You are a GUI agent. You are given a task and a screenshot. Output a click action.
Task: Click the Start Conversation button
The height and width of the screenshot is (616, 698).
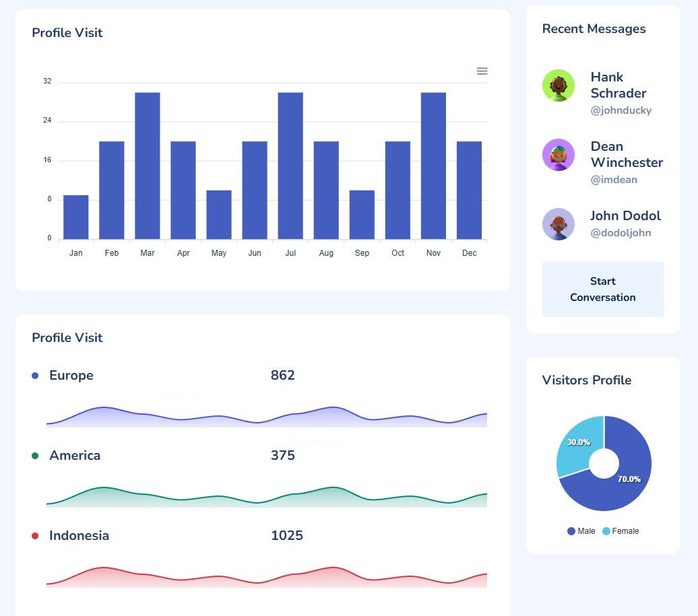tap(602, 289)
